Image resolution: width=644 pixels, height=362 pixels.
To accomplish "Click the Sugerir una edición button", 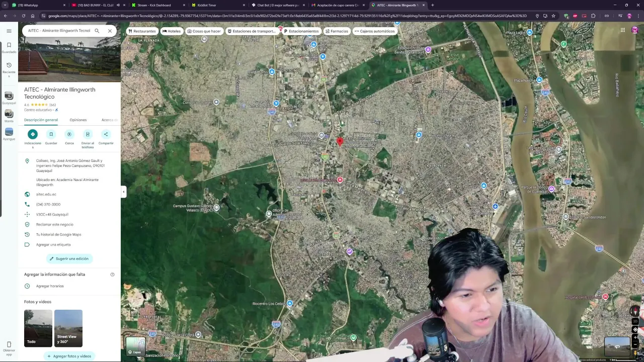I will coord(68,258).
